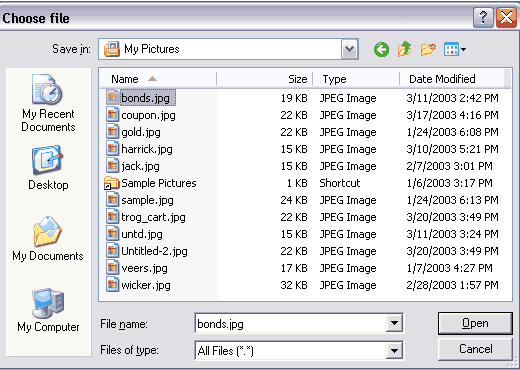This screenshot has height=370, width=520.
Task: Sort files by the Name column
Action: pos(158,79)
